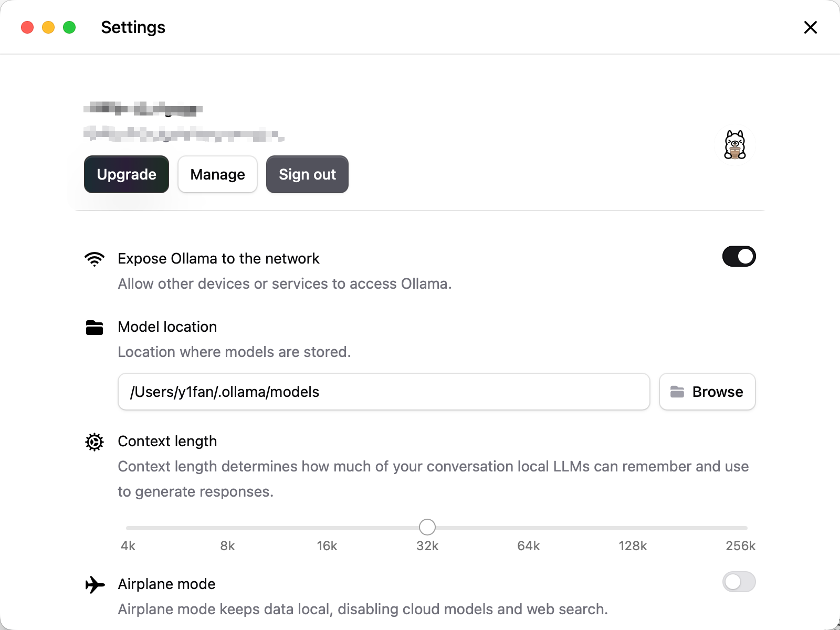The height and width of the screenshot is (630, 840).
Task: Set context length to 4k
Action: coord(127,528)
